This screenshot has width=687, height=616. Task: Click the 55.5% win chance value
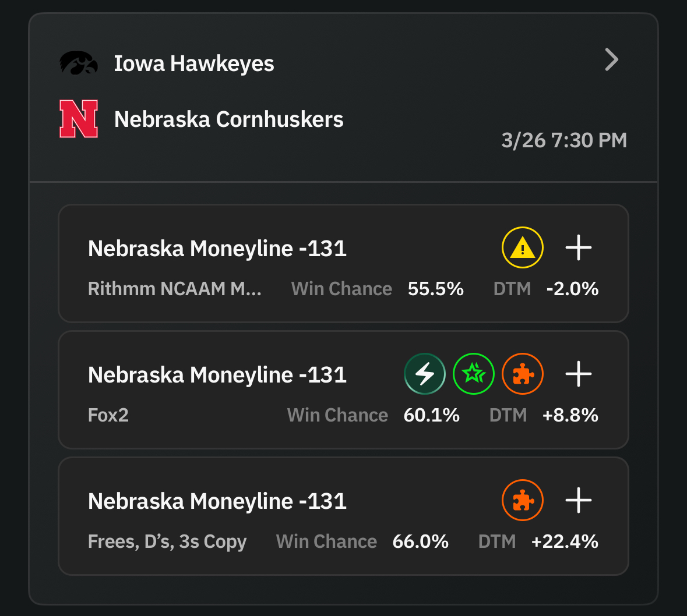coord(435,289)
